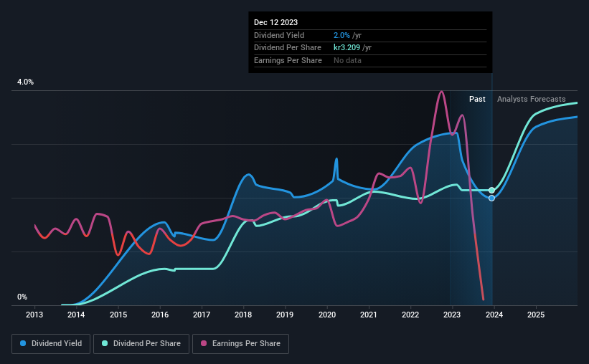The image size is (589, 364).
Task: Click the 2013 x-axis year label
Action: (x=34, y=315)
